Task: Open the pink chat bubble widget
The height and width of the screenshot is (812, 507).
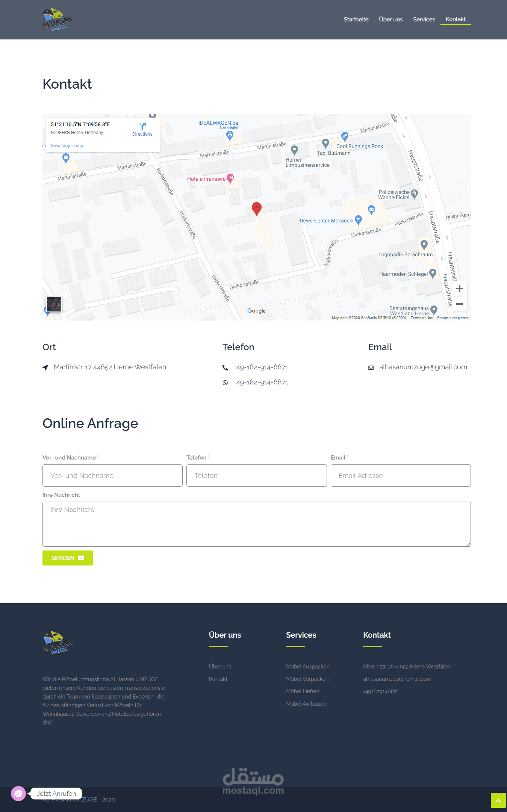Action: coord(18,794)
